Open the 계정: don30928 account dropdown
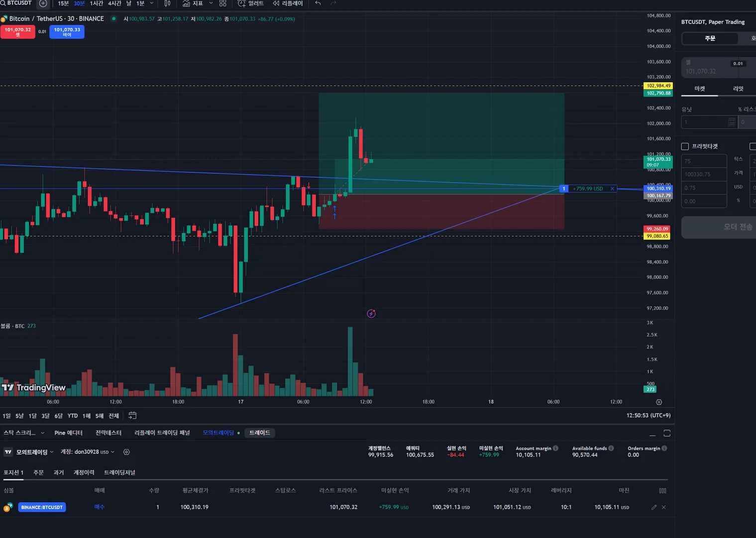 point(88,452)
